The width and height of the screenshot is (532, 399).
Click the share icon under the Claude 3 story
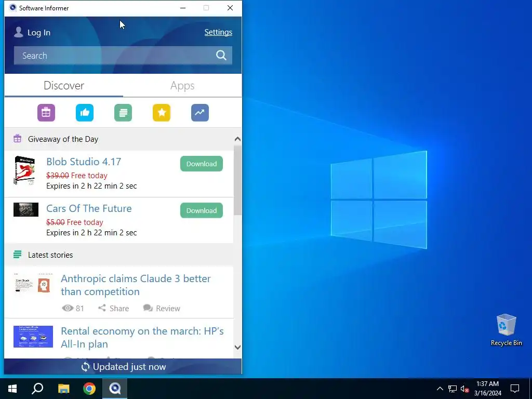[102, 308]
